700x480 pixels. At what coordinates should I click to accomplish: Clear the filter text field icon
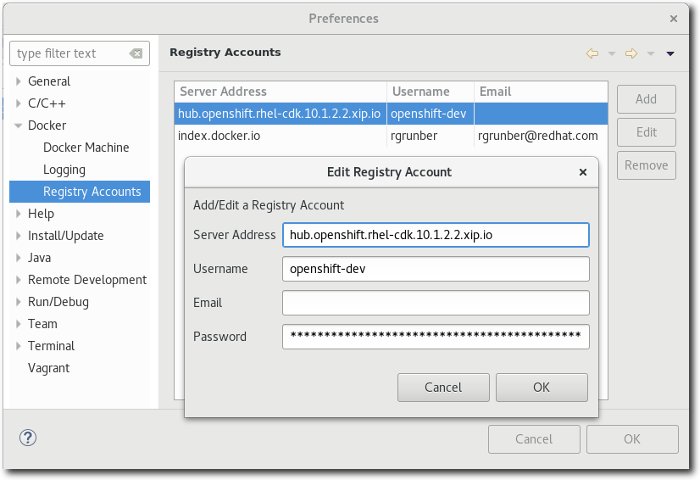point(136,53)
